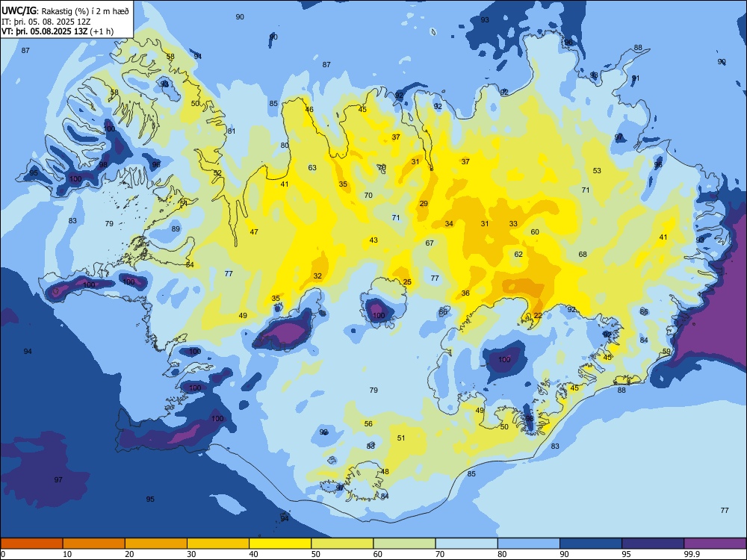
Task: Click the orange 10–20 legend swatch
Action: 94,544
